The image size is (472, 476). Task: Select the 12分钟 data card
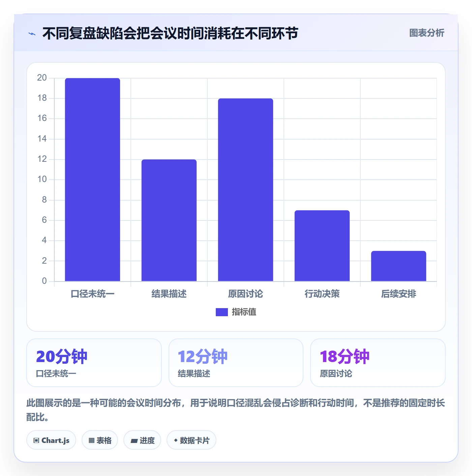(236, 363)
